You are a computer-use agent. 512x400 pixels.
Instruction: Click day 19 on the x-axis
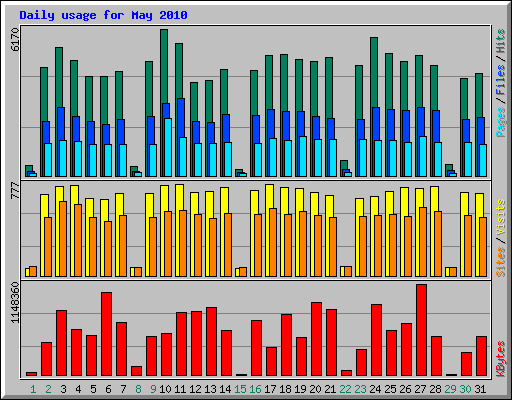click(x=300, y=389)
